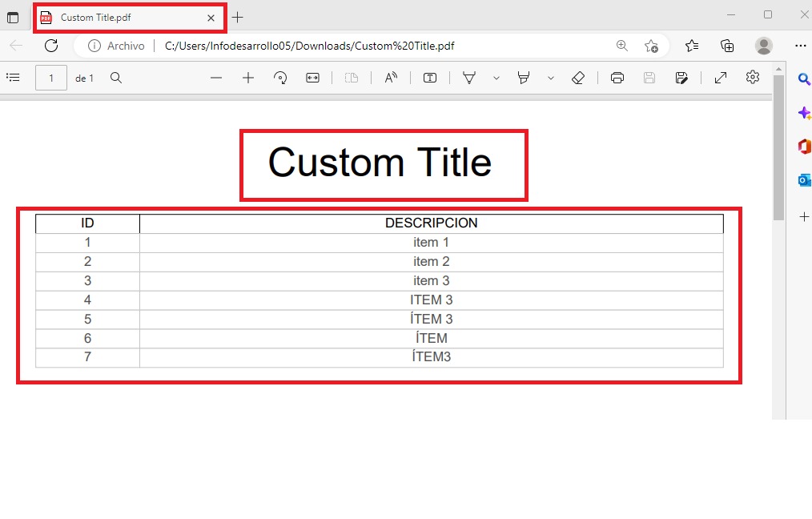Click the ID cell showing 1
Screen dimensions: 812x519
tap(87, 243)
